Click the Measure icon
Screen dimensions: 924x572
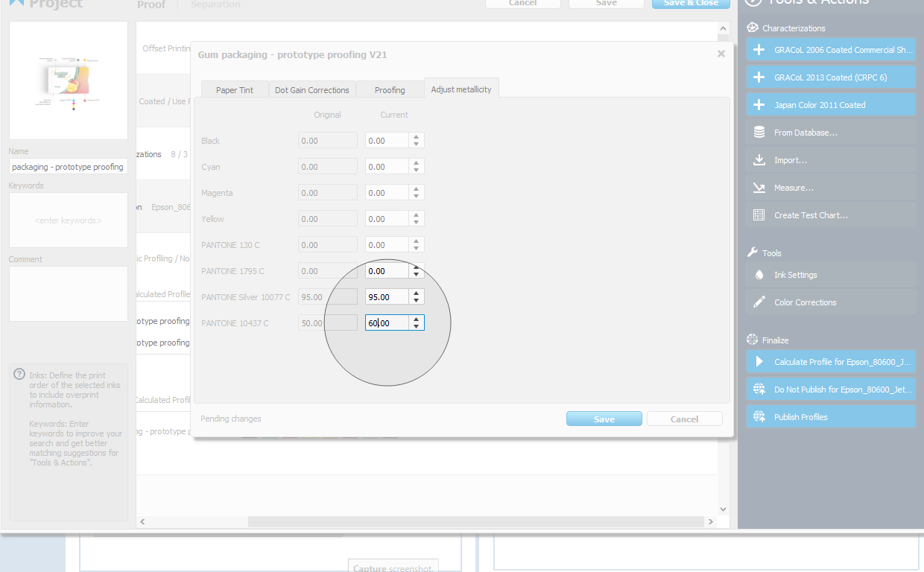pos(759,188)
